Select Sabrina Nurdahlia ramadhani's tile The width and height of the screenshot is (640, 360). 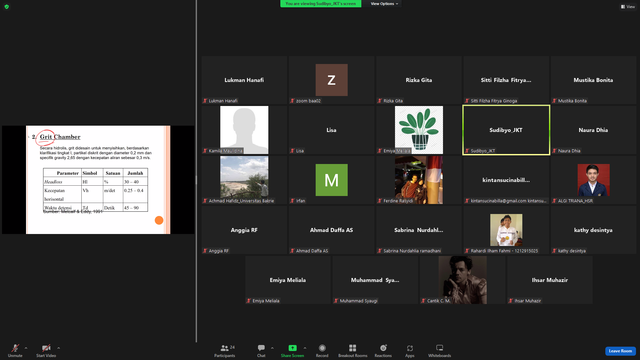click(x=419, y=230)
